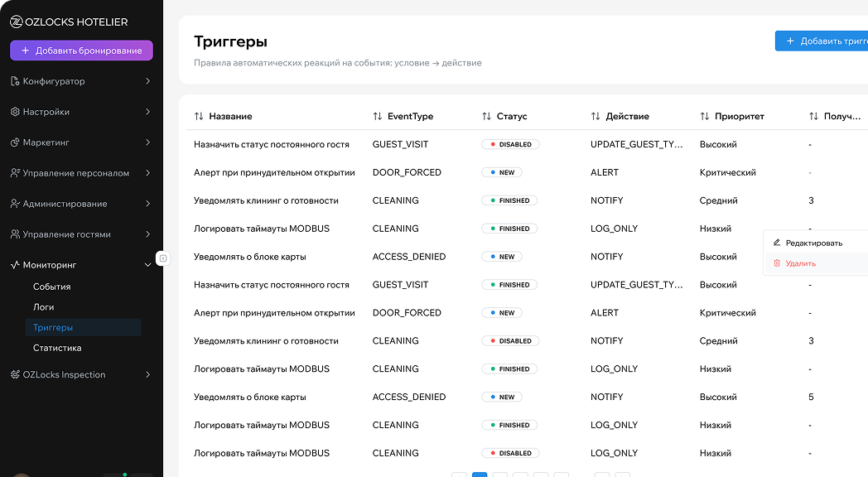
Task: Click the highlighted current page number button
Action: [480, 475]
